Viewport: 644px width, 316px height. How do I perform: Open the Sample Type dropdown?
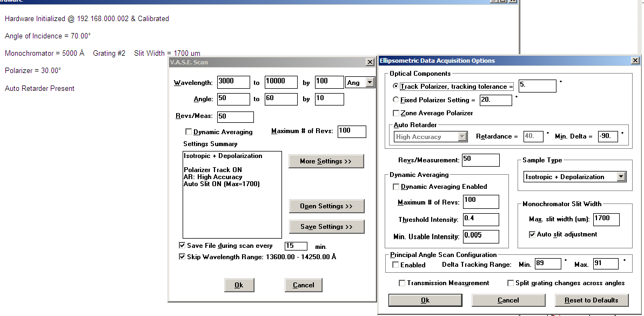pos(621,177)
